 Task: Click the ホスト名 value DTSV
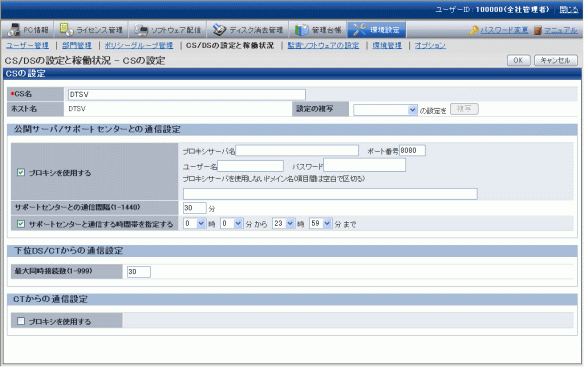(x=77, y=109)
